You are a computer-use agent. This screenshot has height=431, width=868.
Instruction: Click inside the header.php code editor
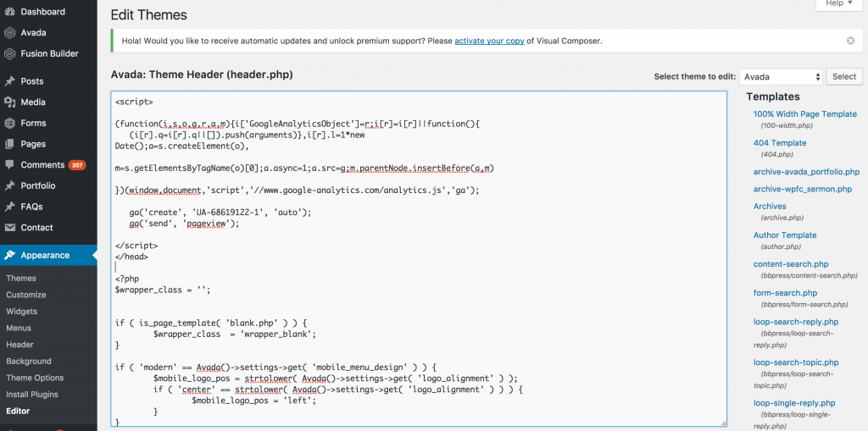[x=419, y=259]
